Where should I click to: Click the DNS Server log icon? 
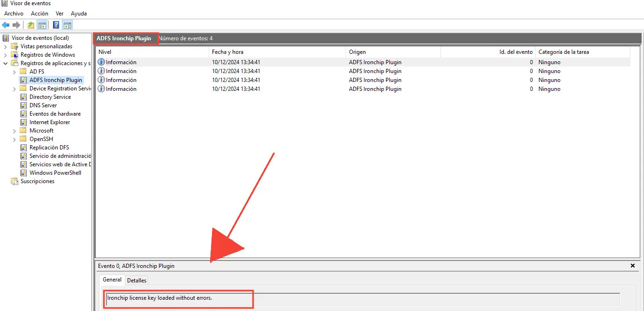(x=24, y=105)
